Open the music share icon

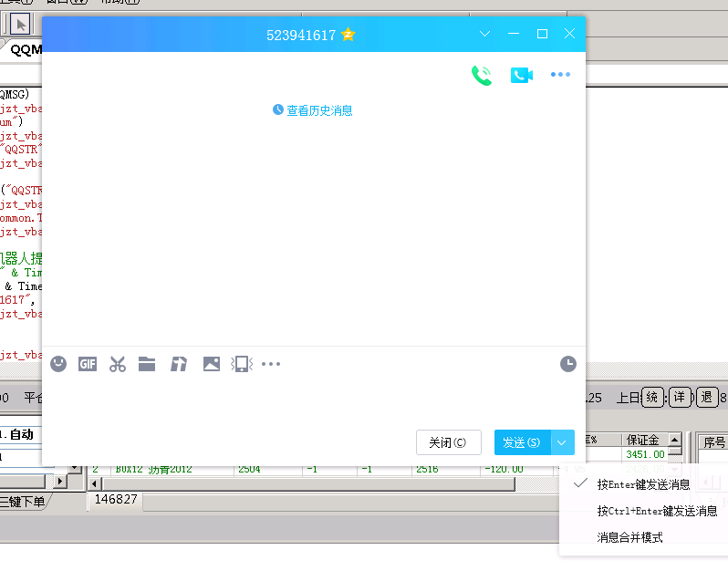(179, 364)
